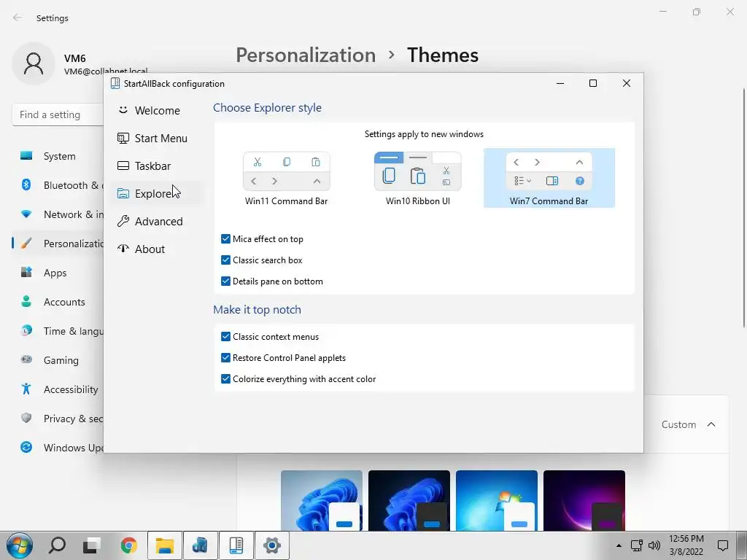The height and width of the screenshot is (560, 747).
Task: Select Personalization in Settings sidebar
Action: click(57, 244)
